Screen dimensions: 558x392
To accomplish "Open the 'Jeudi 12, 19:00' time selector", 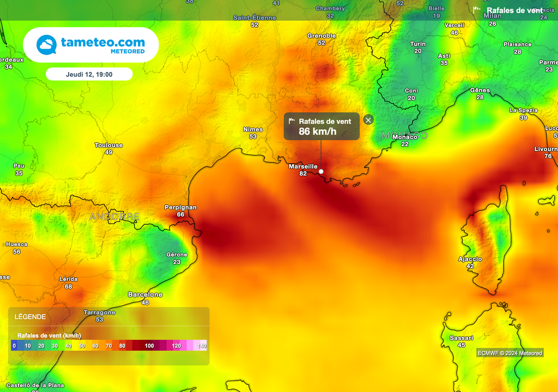I will coord(89,74).
